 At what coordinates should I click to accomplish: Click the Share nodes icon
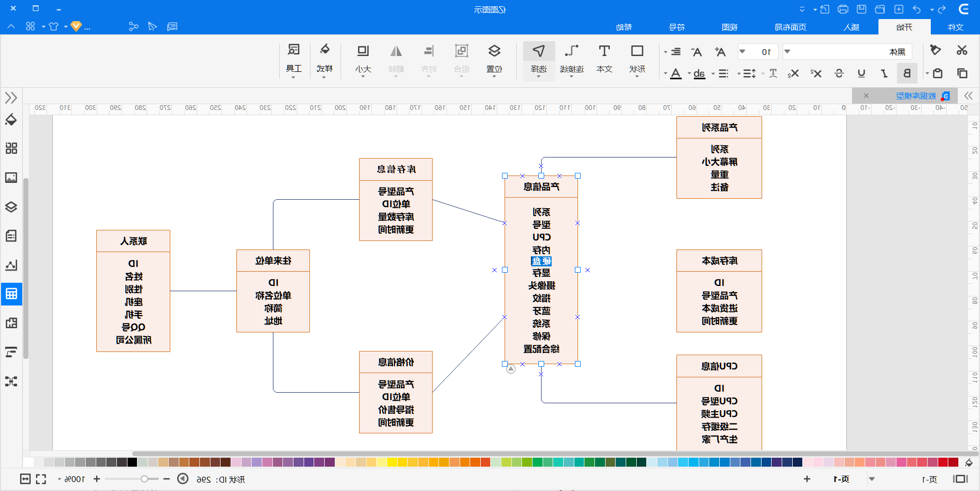(x=133, y=26)
